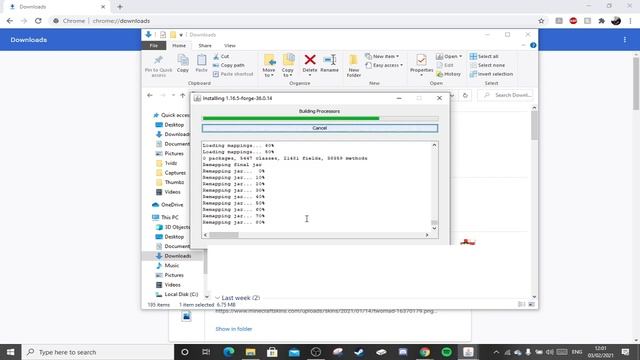Click Show in folder link in Chrome
The width and height of the screenshot is (640, 360).
tap(233, 329)
